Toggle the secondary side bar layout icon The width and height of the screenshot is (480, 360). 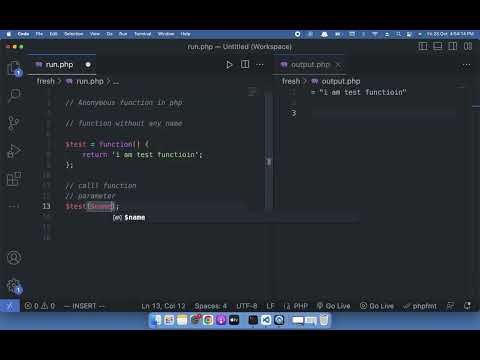pos(453,46)
